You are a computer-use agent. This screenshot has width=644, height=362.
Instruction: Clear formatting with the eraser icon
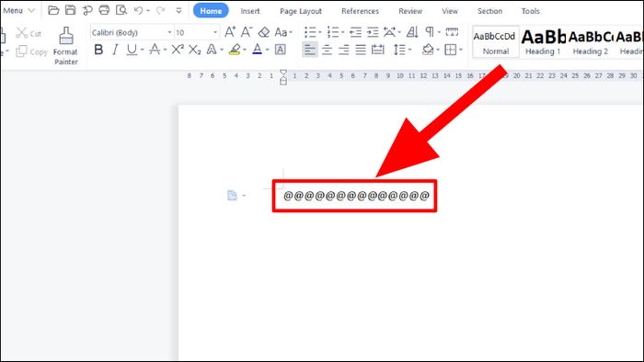[264, 32]
